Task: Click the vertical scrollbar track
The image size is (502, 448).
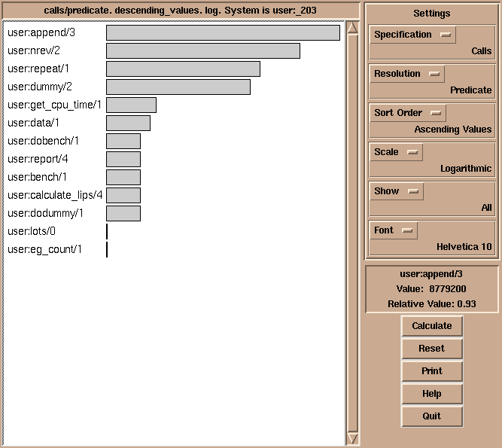Action: click(x=352, y=233)
